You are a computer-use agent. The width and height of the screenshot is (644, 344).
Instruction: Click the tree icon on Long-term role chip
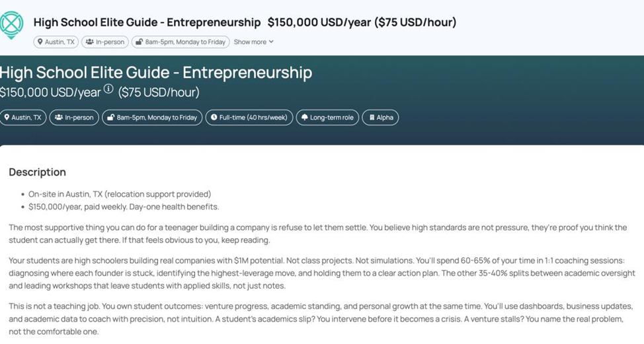[x=304, y=118]
